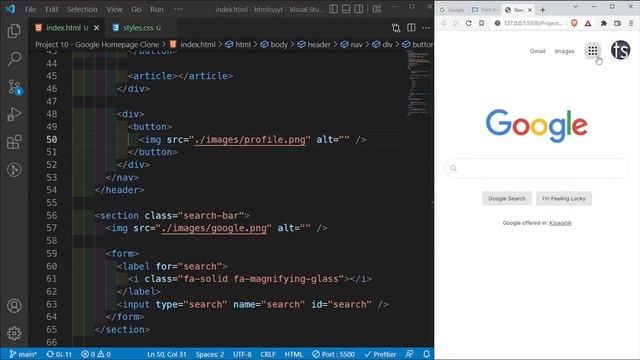Open the Brave Shields icon
This screenshot has width=640, height=360.
[x=574, y=23]
